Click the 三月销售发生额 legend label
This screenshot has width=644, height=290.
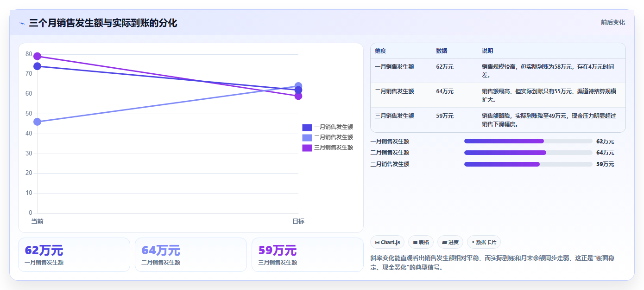(334, 148)
